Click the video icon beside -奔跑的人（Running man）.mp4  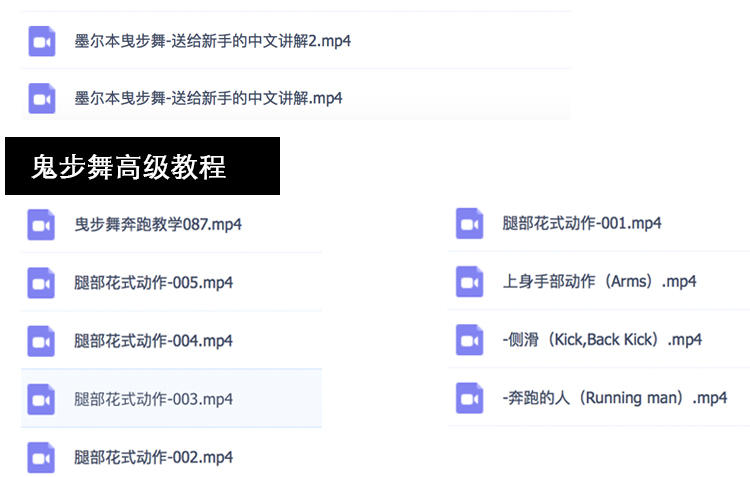pos(469,398)
